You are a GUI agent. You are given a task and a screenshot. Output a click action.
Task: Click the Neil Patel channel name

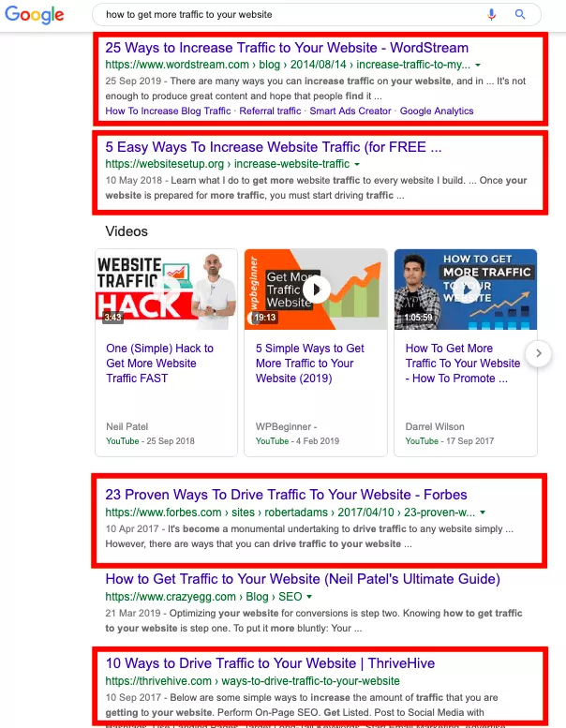click(x=127, y=426)
